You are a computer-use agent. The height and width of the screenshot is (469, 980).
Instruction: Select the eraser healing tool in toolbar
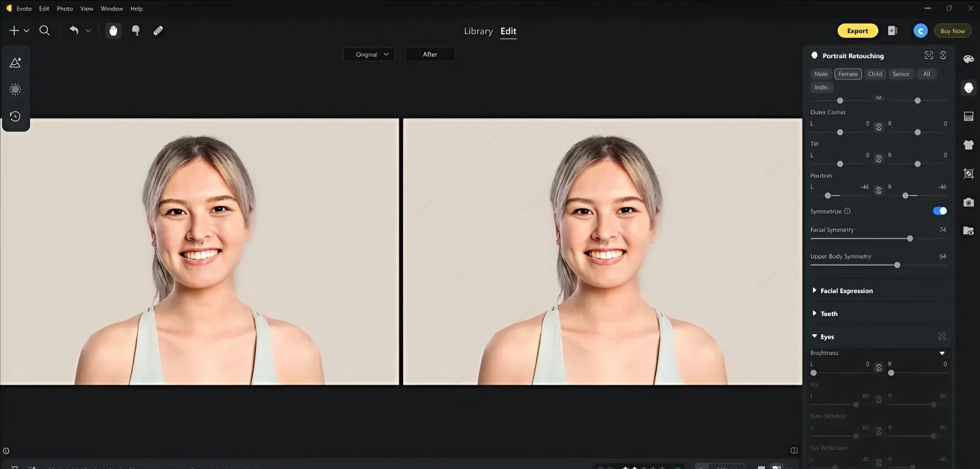point(158,30)
